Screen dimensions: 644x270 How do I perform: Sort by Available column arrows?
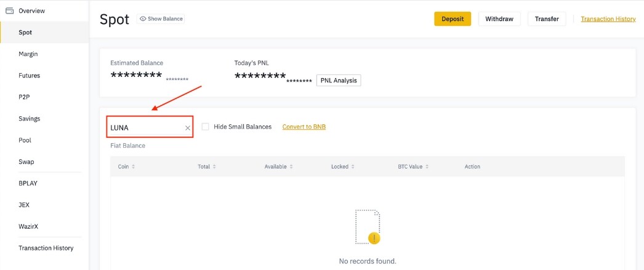(291, 167)
